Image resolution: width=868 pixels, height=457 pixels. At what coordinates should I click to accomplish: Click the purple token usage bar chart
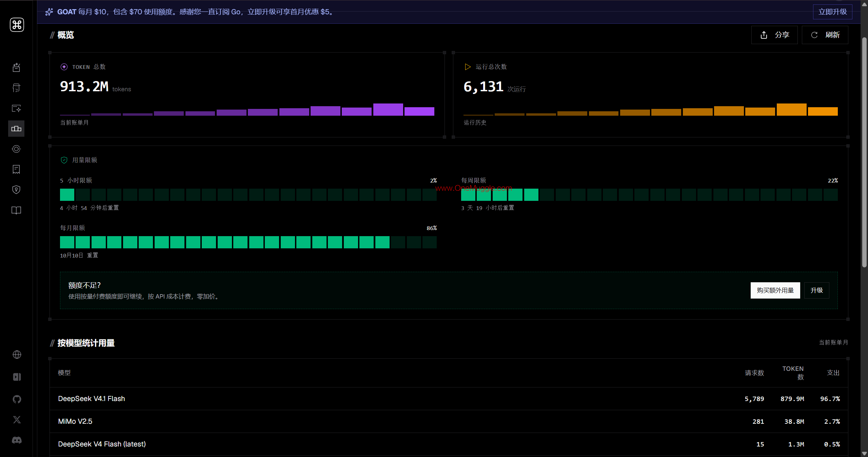(247, 110)
